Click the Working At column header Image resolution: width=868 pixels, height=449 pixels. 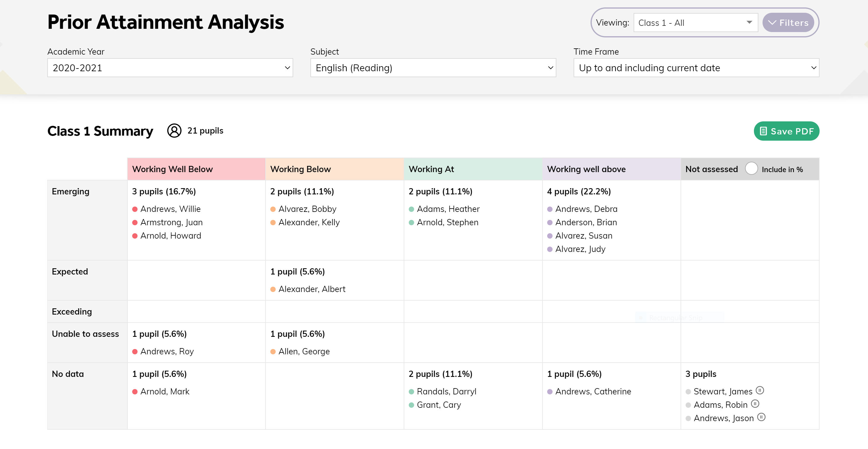coord(473,169)
